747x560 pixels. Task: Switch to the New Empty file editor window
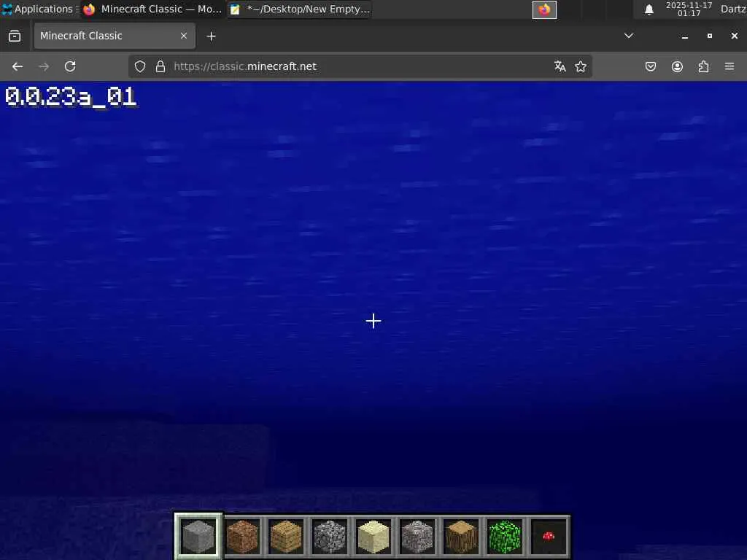coord(300,9)
